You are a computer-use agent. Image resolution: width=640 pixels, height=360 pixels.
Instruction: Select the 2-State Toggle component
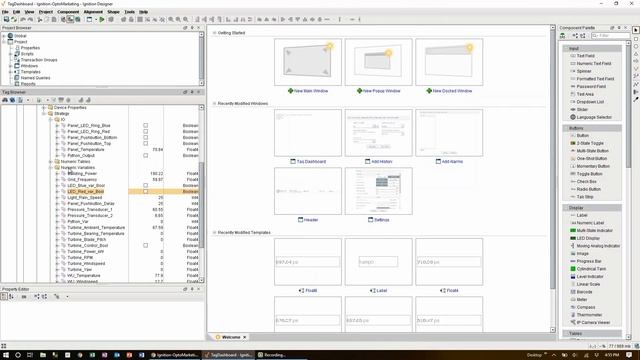pos(590,143)
